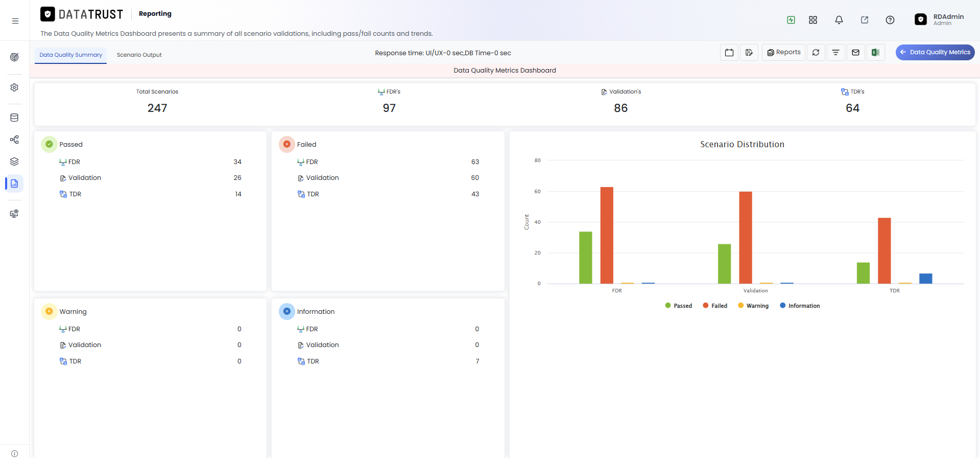Open the layers stack sidebar icon
This screenshot has width=980, height=458.
(14, 162)
